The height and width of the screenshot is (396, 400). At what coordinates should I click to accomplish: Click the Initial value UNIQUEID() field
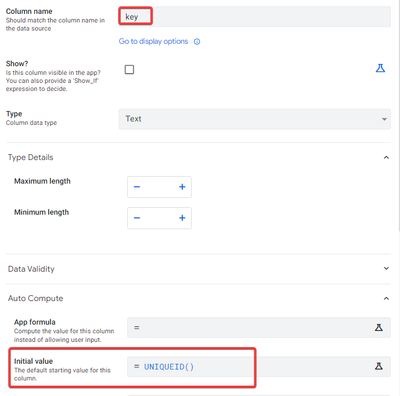(x=259, y=367)
